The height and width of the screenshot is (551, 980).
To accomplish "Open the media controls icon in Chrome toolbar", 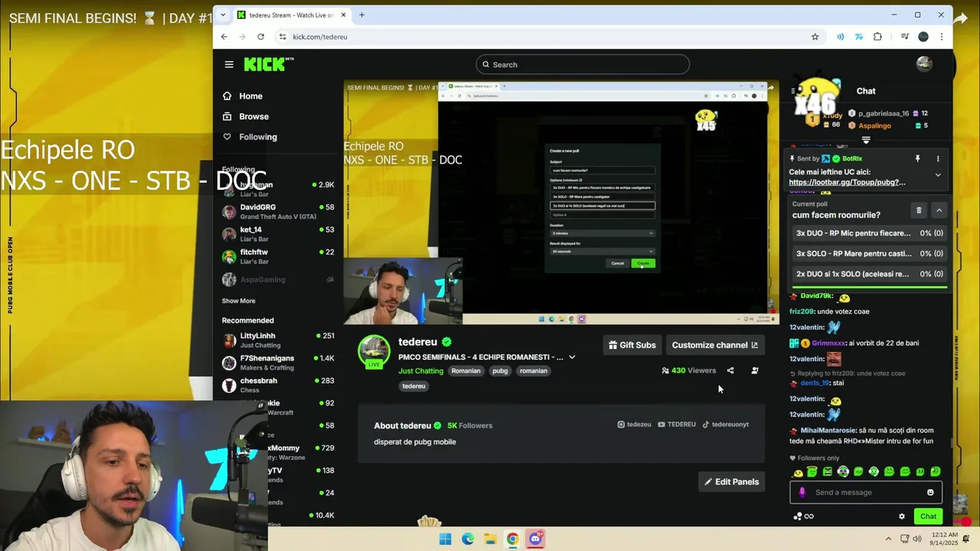I will click(x=904, y=37).
